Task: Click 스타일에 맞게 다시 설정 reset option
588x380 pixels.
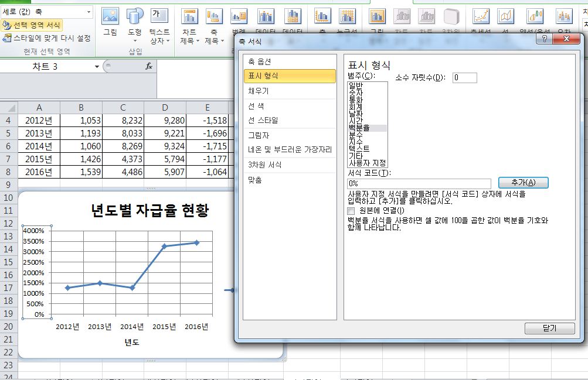Action: (47, 38)
